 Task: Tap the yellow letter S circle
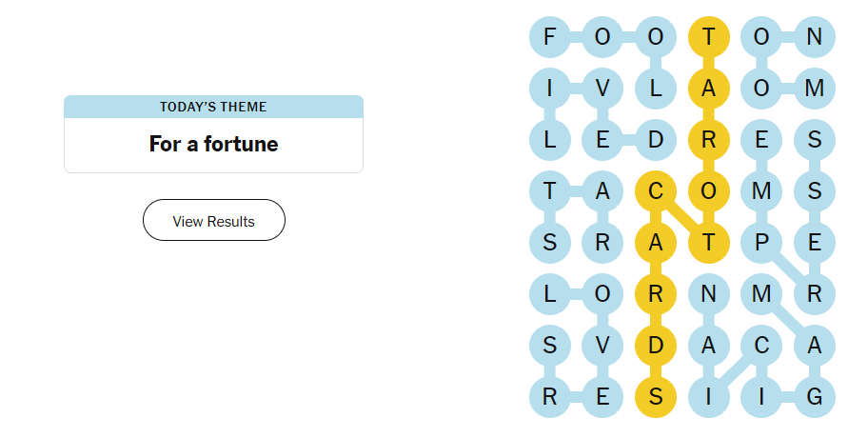coord(655,396)
